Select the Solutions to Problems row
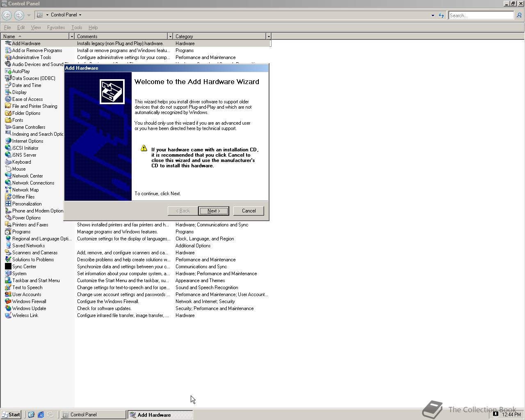525x420 pixels. 136,260
